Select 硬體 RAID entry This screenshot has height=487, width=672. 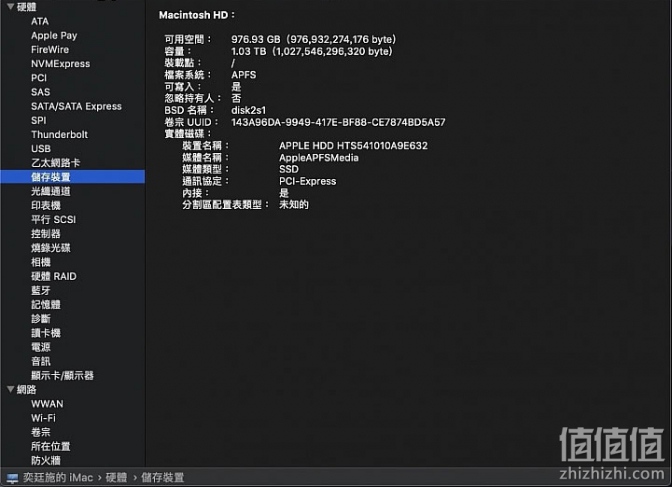tap(54, 277)
